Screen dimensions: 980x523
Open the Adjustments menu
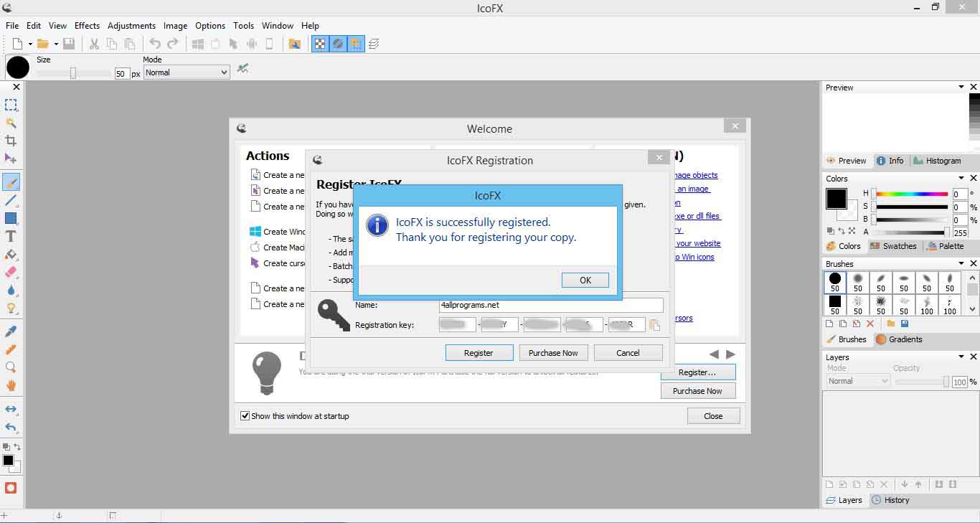click(131, 25)
